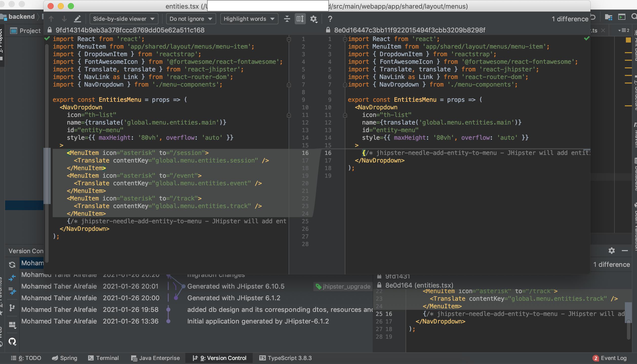The height and width of the screenshot is (364, 637).
Task: Click the diff help question mark
Action: [x=330, y=19]
